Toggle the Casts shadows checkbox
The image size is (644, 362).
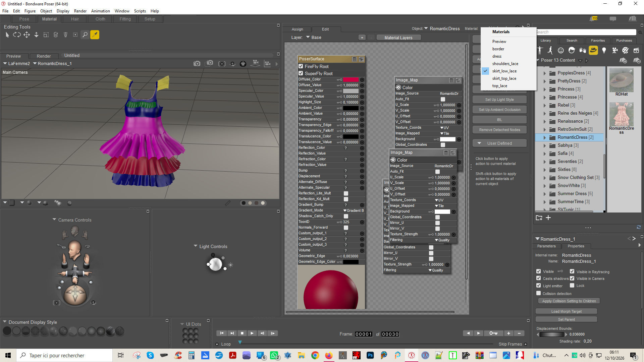538,279
